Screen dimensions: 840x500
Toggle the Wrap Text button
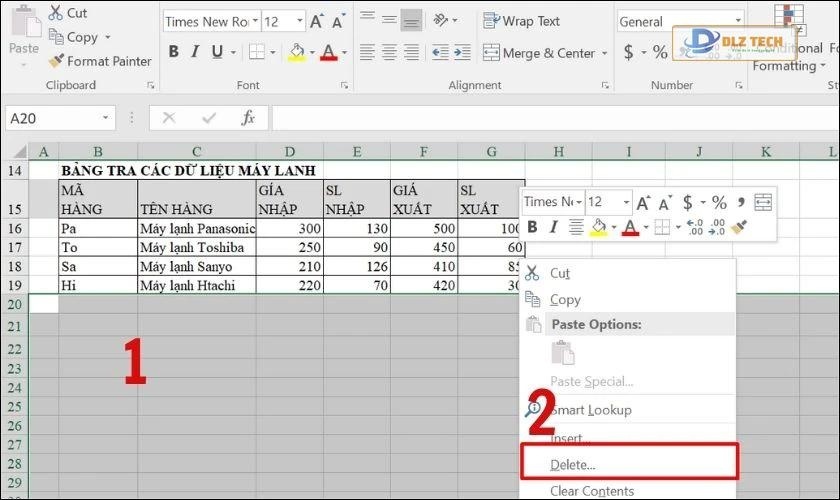pyautogui.click(x=521, y=21)
